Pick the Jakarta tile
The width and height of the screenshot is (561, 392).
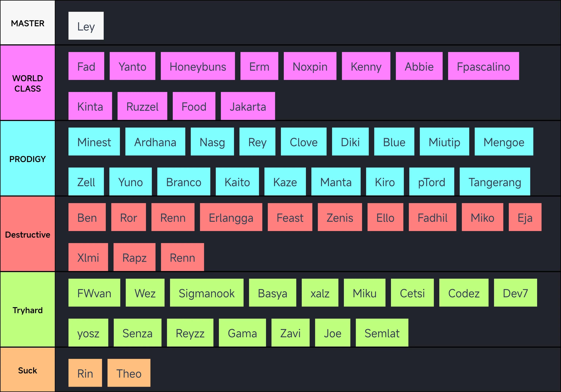pos(248,106)
